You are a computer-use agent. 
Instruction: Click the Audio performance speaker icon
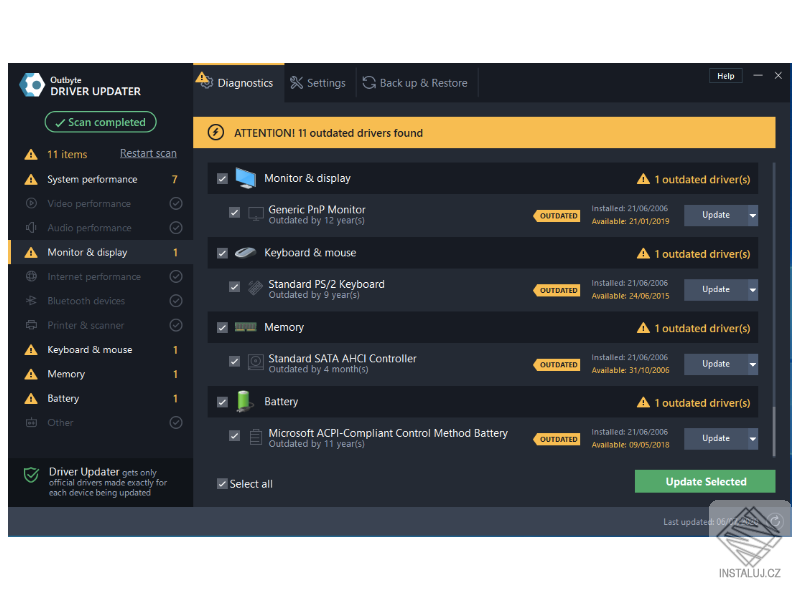(31, 228)
